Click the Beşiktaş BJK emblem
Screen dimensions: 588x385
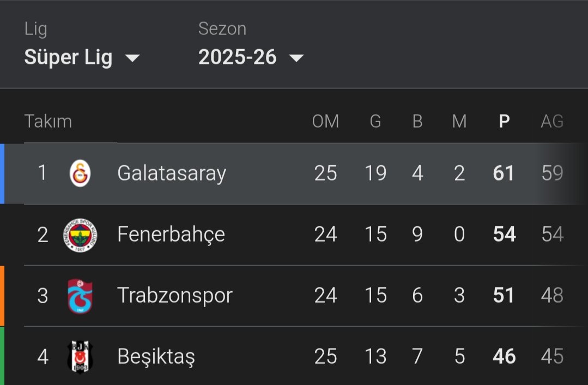coord(80,357)
